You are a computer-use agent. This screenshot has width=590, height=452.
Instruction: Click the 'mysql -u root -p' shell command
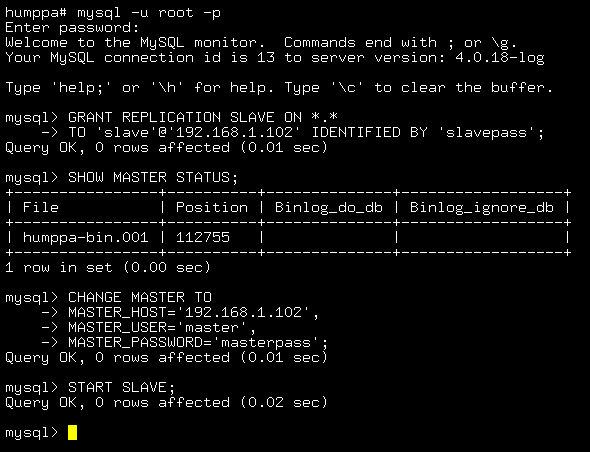[x=149, y=13]
